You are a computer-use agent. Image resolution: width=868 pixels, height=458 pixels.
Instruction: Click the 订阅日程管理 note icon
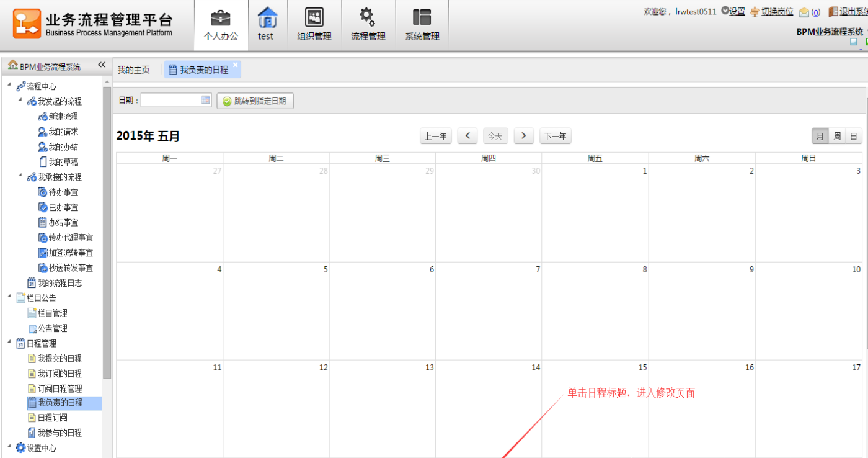click(32, 388)
